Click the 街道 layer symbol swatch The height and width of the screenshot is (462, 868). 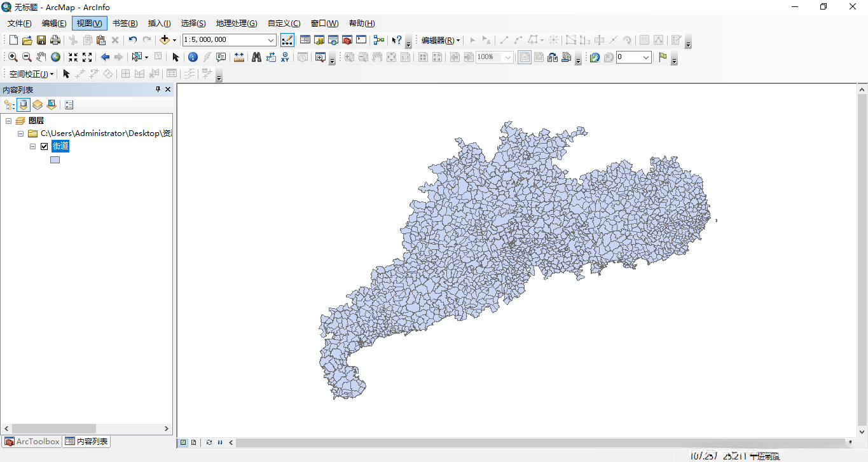pos(55,160)
